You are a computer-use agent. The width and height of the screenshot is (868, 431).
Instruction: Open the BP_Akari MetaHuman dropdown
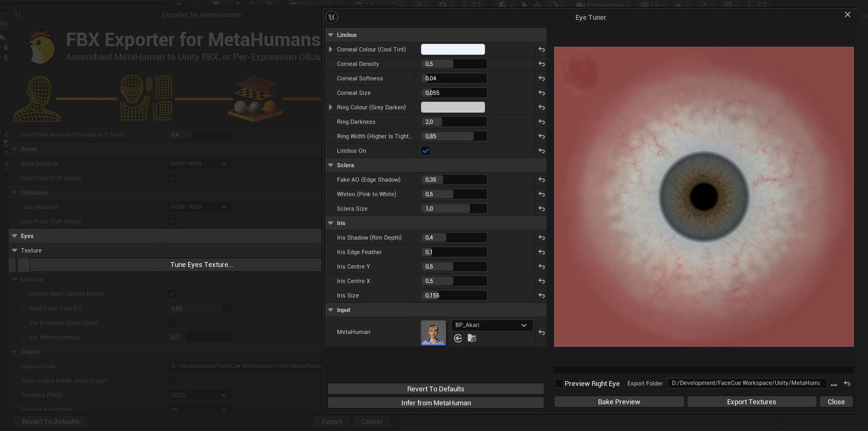[492, 325]
